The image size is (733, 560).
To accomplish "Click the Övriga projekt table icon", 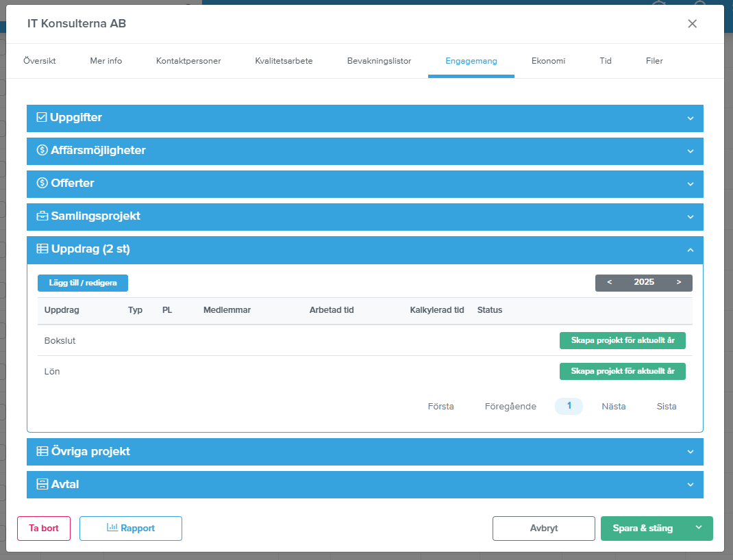I will pos(42,452).
